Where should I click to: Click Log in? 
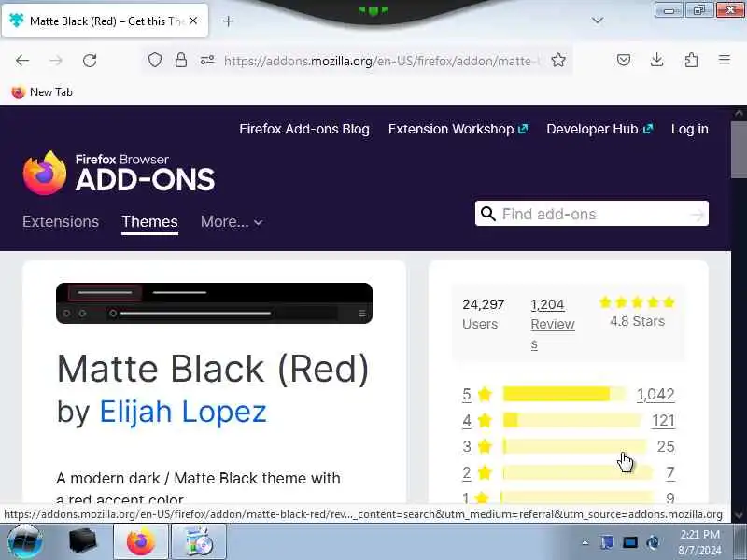(x=689, y=129)
